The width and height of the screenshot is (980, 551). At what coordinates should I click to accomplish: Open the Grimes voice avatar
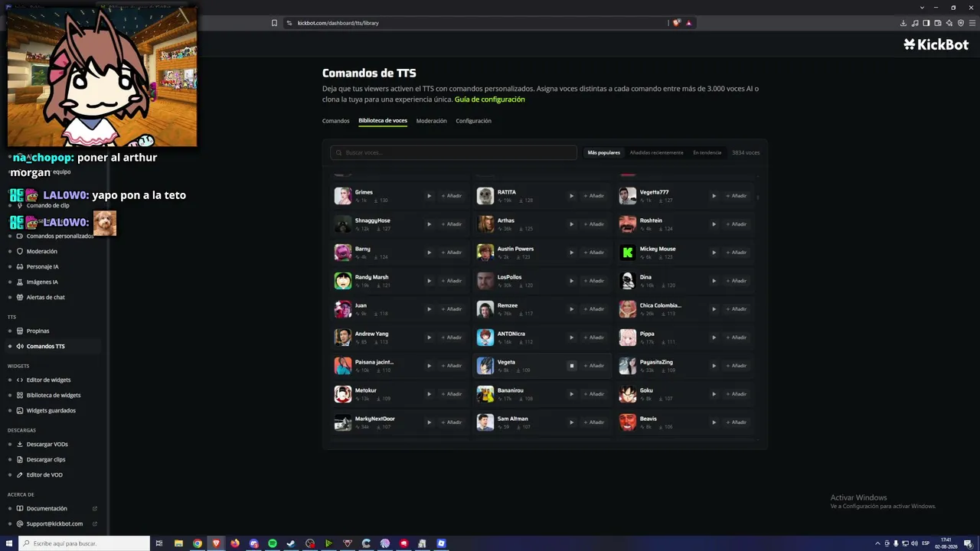(343, 196)
